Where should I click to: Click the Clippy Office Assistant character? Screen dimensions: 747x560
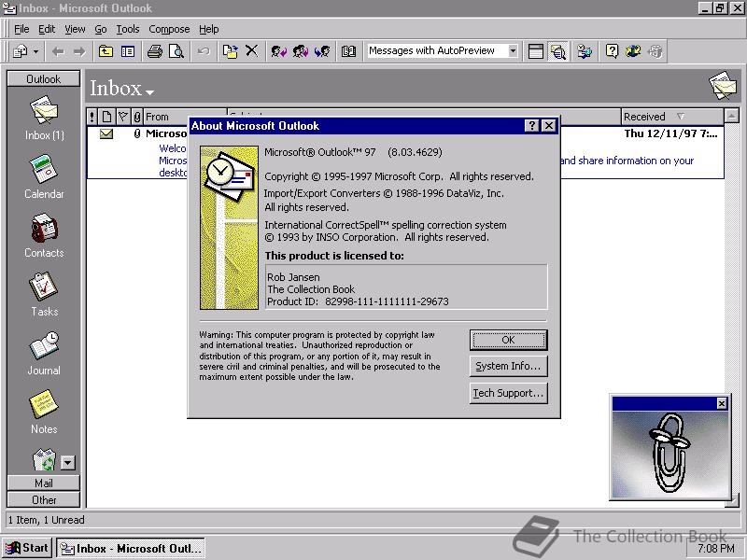coord(669,453)
